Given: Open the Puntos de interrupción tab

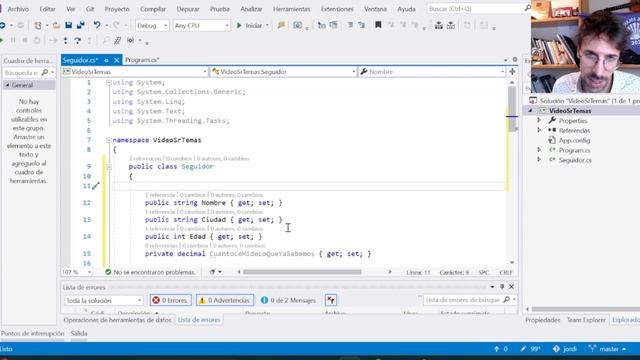Looking at the screenshot, I should pos(33,333).
